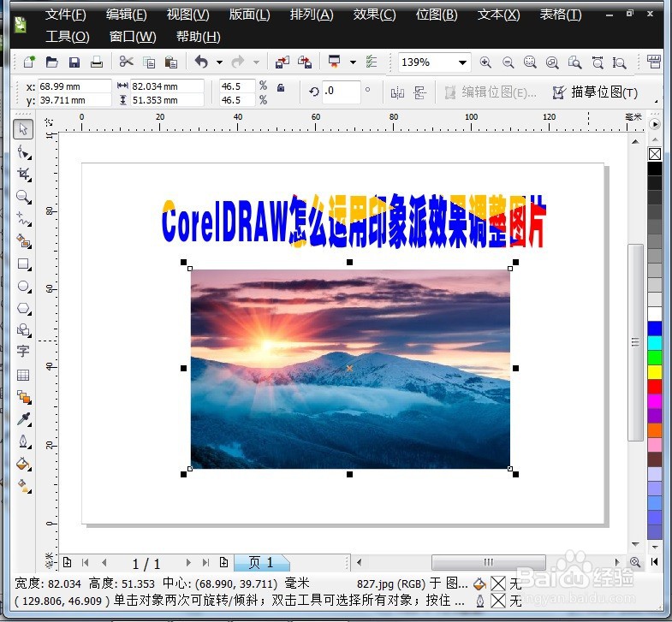Screen dimensions: 672x622
Task: Open the 文本(X) menu
Action: pos(499,15)
